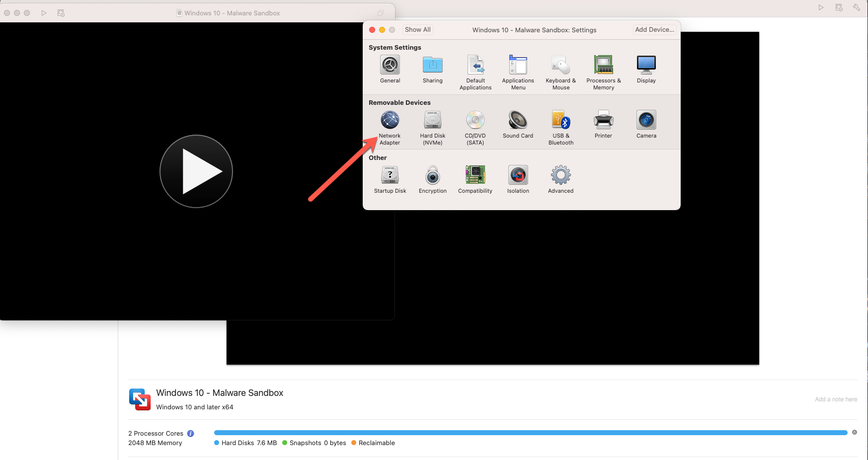
Task: Open Keyboard & Mouse settings
Action: click(x=560, y=66)
